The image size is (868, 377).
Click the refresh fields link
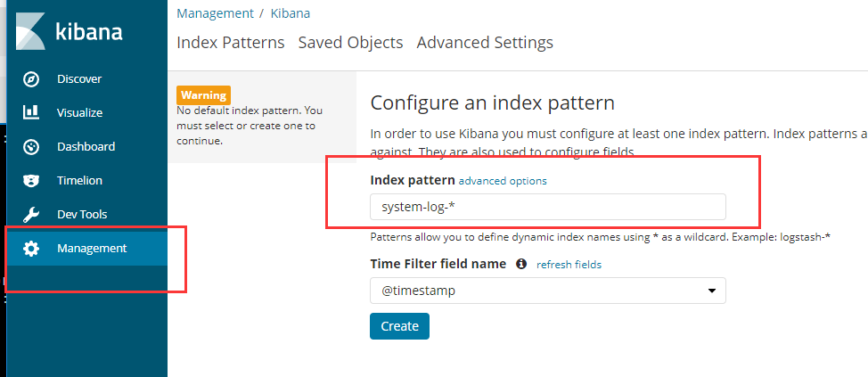(x=569, y=265)
